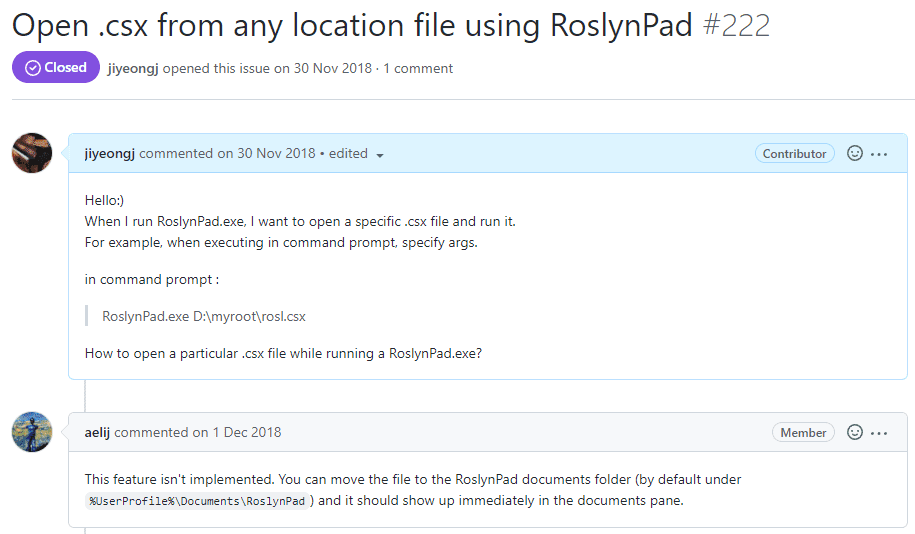The height and width of the screenshot is (534, 915).
Task: Add emoji reaction to jiyeongj's comment
Action: click(x=854, y=153)
